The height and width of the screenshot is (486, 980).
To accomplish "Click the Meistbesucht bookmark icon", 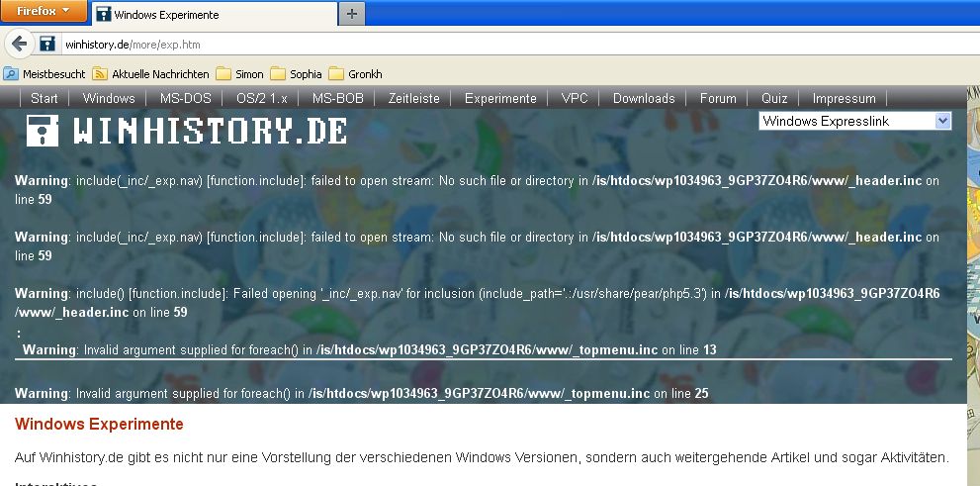I will click(11, 74).
